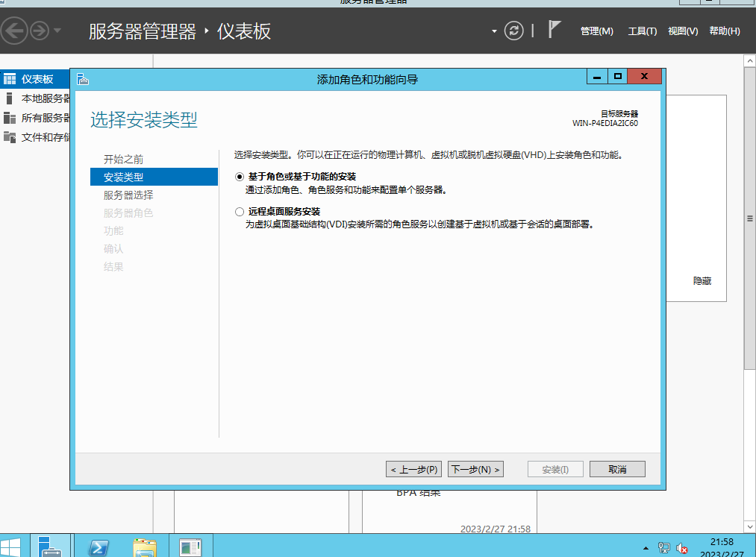Select 仪表板 in the sidebar
Image resolution: width=756 pixels, height=557 pixels.
35,79
